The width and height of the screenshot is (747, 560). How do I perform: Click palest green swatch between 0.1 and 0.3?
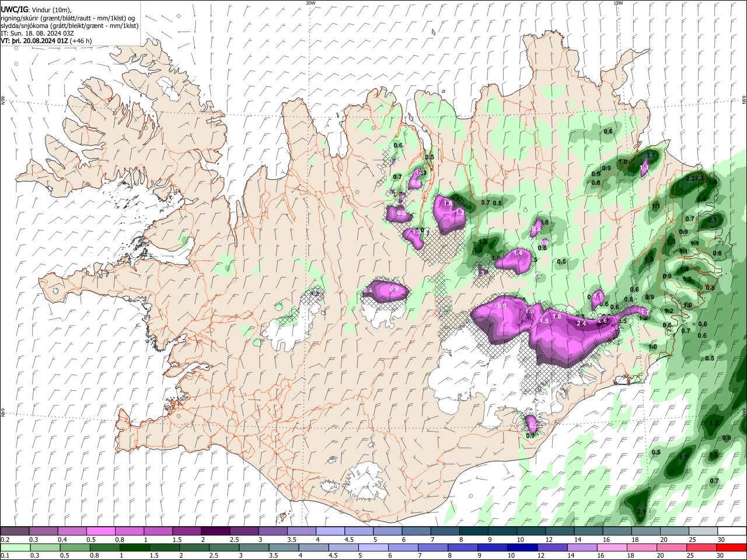[15, 548]
